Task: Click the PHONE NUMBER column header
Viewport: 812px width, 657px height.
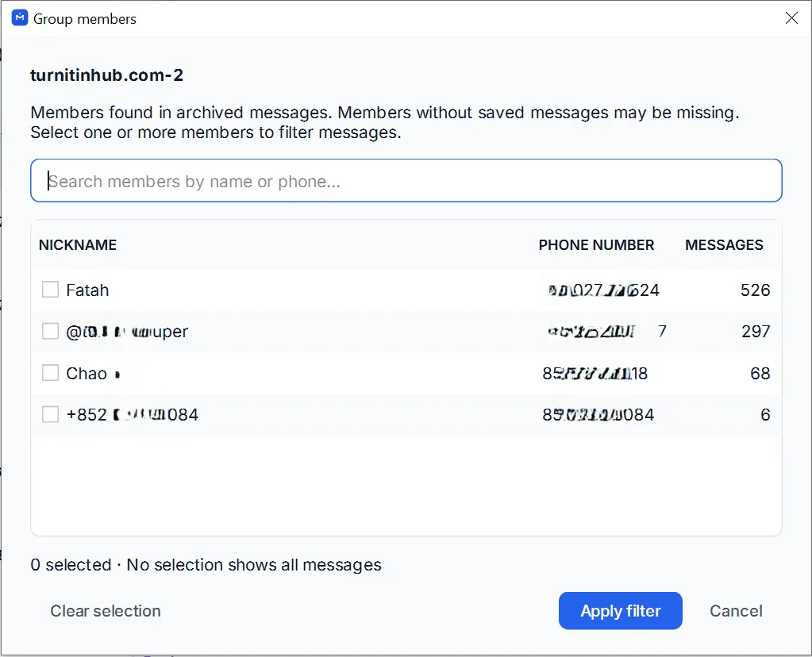Action: pos(596,245)
